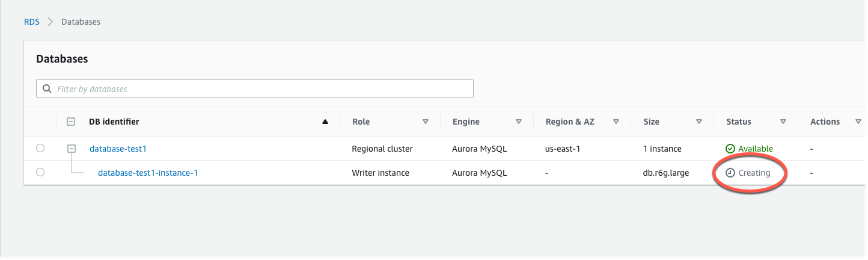This screenshot has width=868, height=260.
Task: Open the Status column sort dropdown
Action: 783,122
